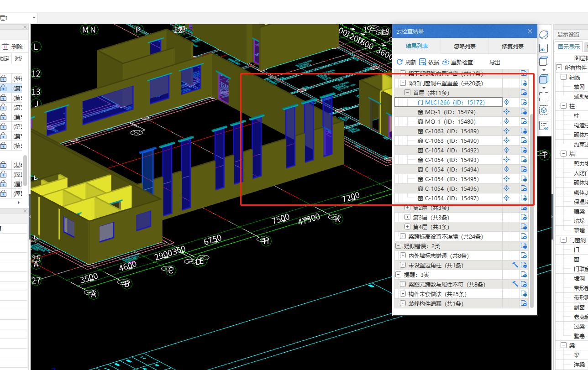Viewport: 588px width, 370px height.
Task: Click the shaded cube display icon
Action: coord(543,79)
